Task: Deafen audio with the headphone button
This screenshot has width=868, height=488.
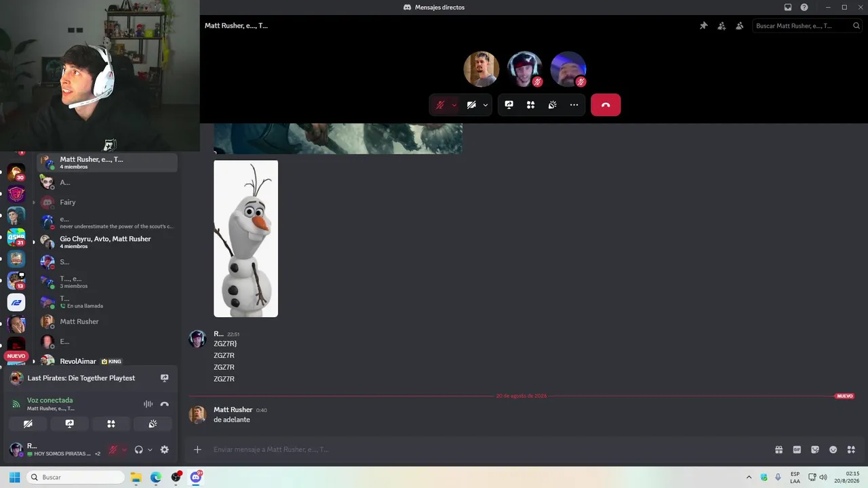Action: [138, 449]
